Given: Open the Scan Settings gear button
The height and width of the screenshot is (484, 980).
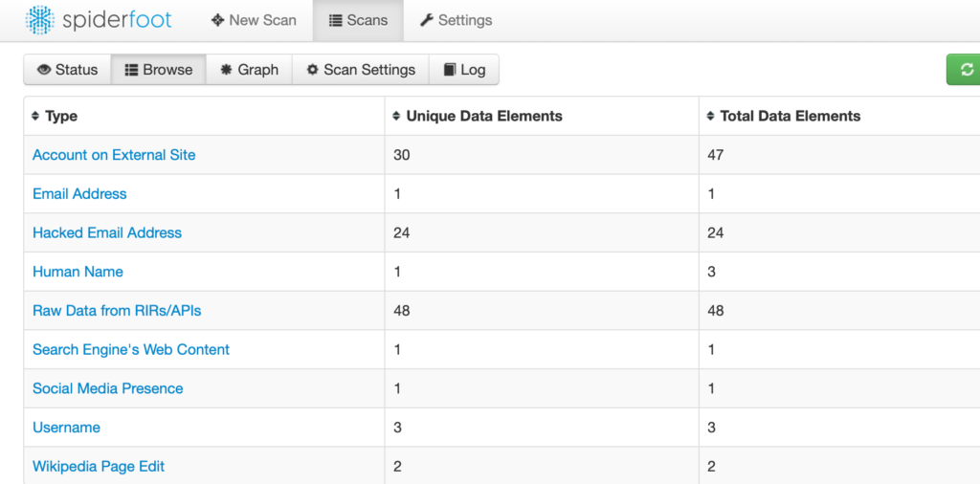Looking at the screenshot, I should (361, 69).
